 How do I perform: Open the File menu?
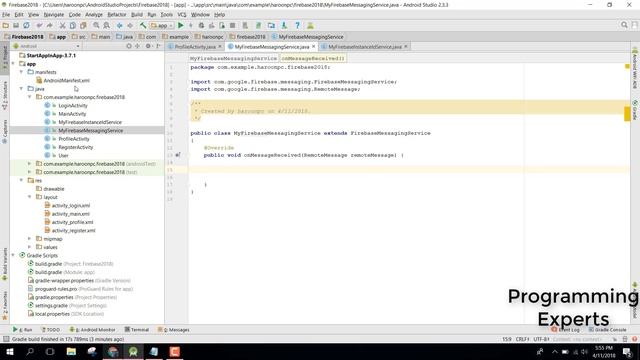pyautogui.click(x=6, y=15)
